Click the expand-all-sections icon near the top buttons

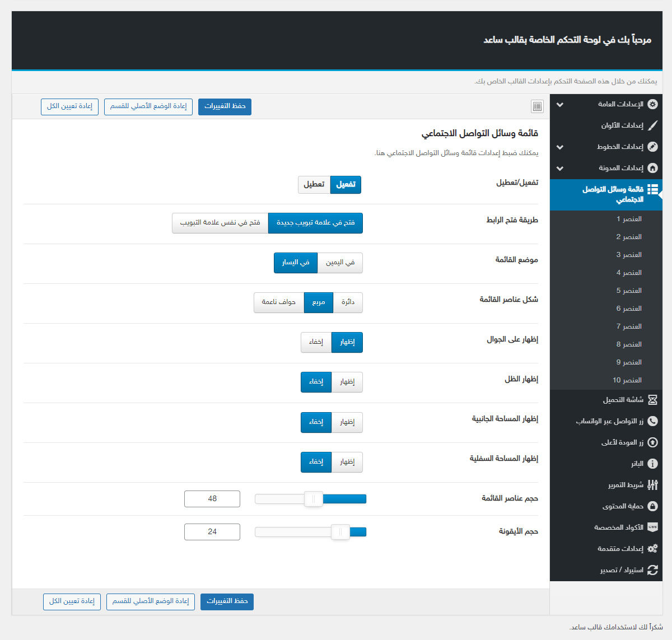click(537, 106)
